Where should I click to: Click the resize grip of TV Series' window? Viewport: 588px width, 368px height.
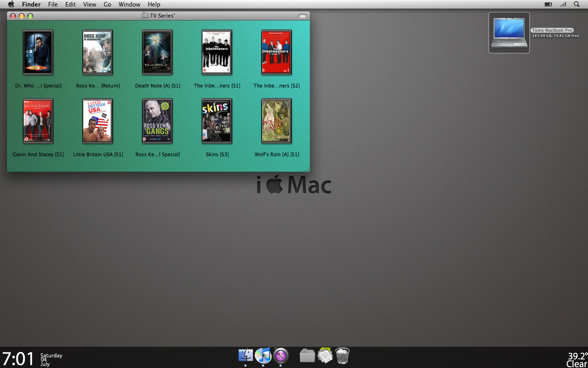pyautogui.click(x=307, y=168)
